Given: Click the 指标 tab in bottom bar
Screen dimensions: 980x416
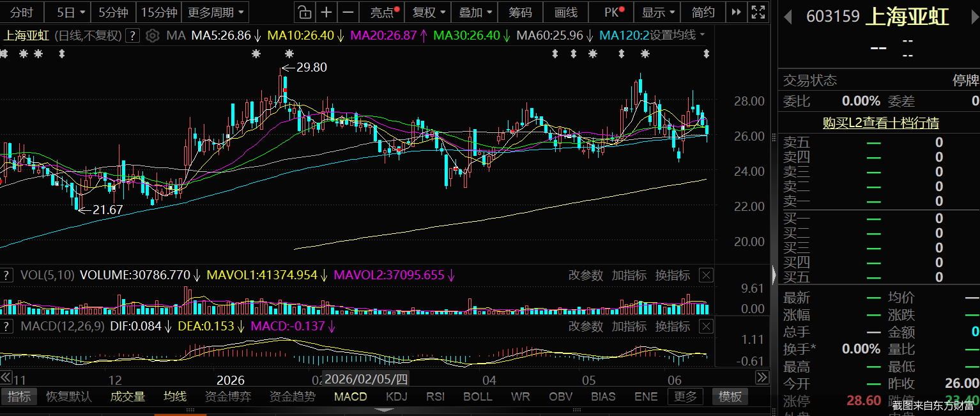Looking at the screenshot, I should (x=19, y=397).
